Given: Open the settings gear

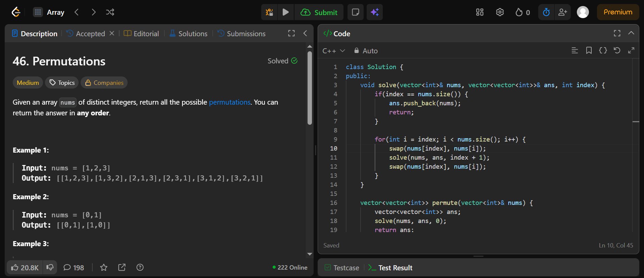Looking at the screenshot, I should [x=500, y=12].
